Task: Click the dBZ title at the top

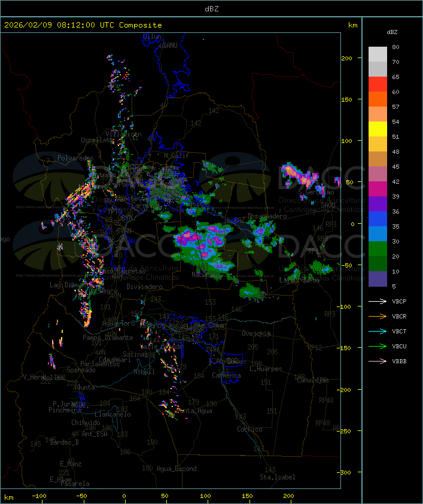Action: pyautogui.click(x=212, y=9)
